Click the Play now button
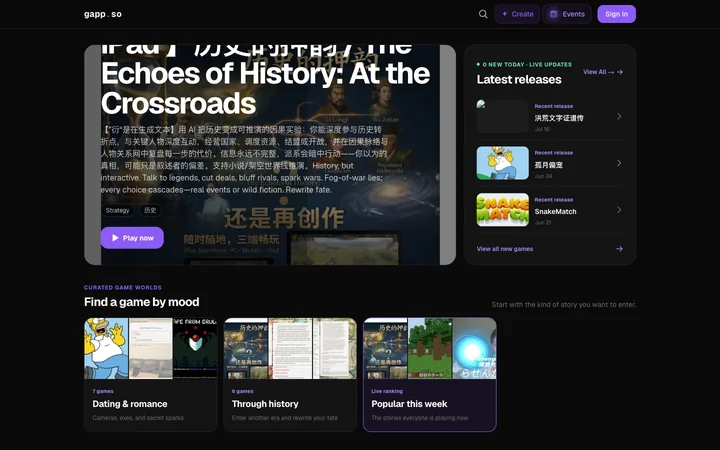This screenshot has width=720, height=450. tap(132, 238)
